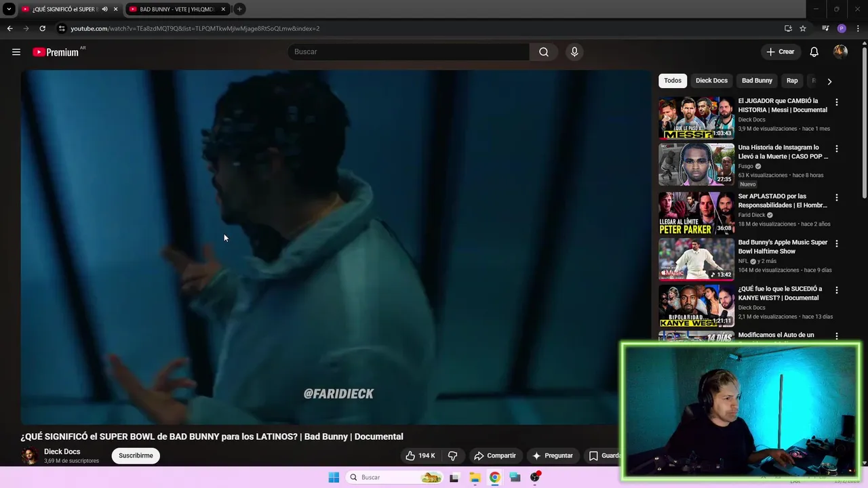Click the Compartir share button
The height and width of the screenshot is (488, 868).
(495, 455)
